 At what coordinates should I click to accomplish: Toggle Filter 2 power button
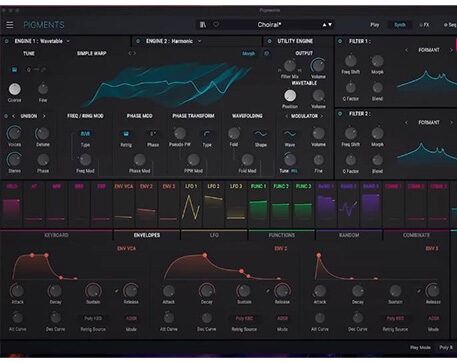tap(340, 114)
